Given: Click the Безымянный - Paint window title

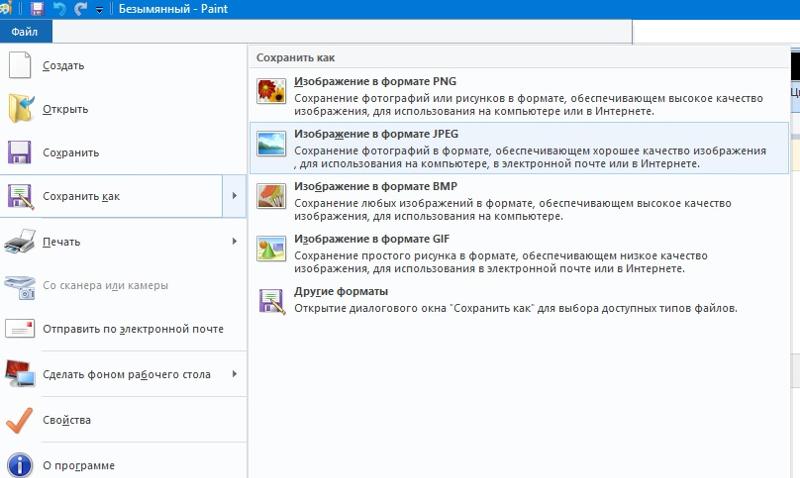Looking at the screenshot, I should coord(173,9).
